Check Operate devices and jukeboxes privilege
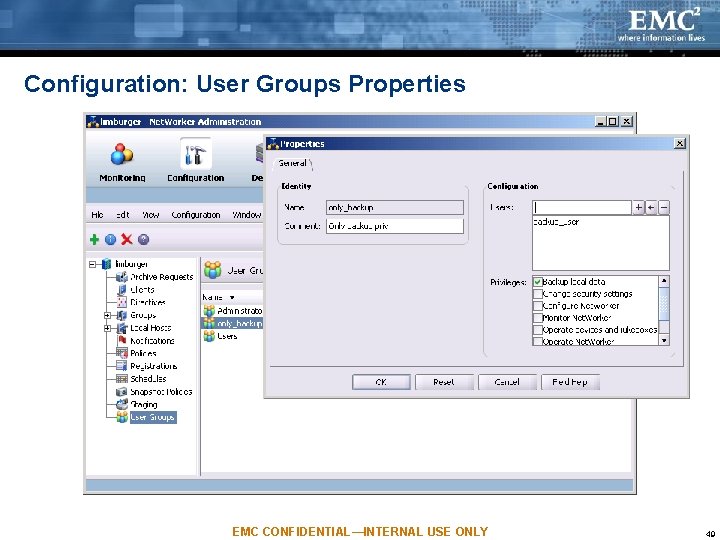The width and height of the screenshot is (720, 540). [x=537, y=330]
